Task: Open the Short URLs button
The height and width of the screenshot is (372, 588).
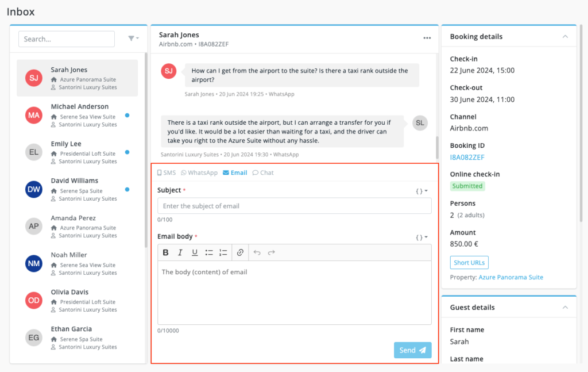Action: [469, 263]
